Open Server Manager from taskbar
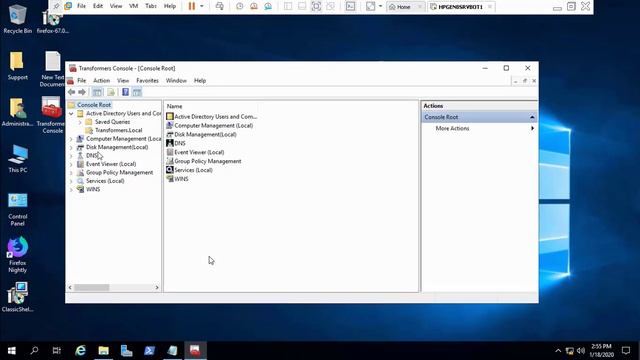Image resolution: width=640 pixels, height=360 pixels. (x=126, y=351)
